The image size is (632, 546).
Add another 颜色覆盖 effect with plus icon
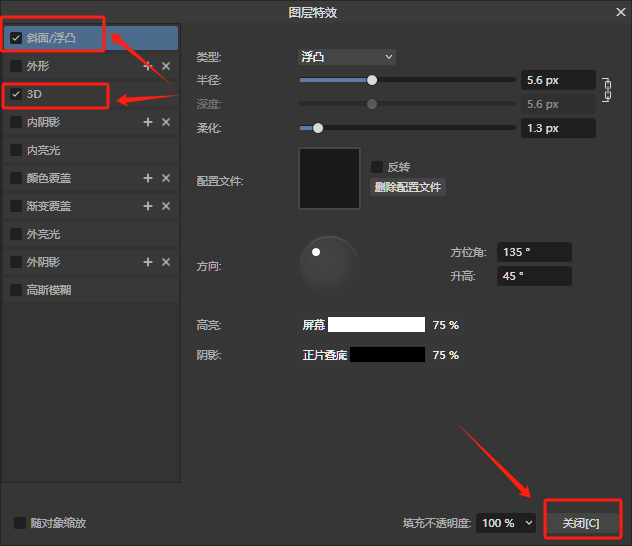click(148, 178)
